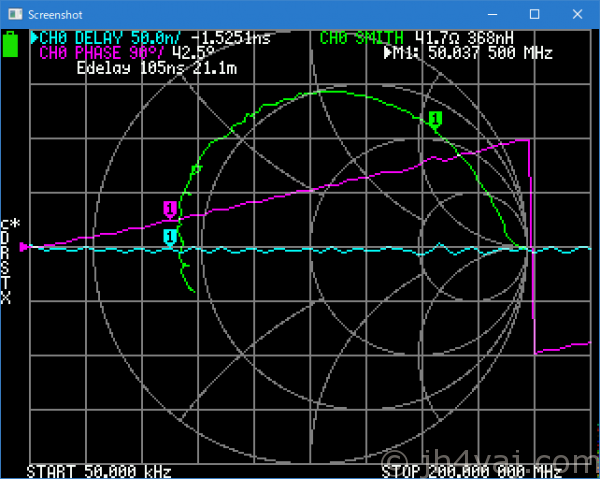600x479 pixels.
Task: Click the arrow indicator beside M1 readout
Action: 389,53
